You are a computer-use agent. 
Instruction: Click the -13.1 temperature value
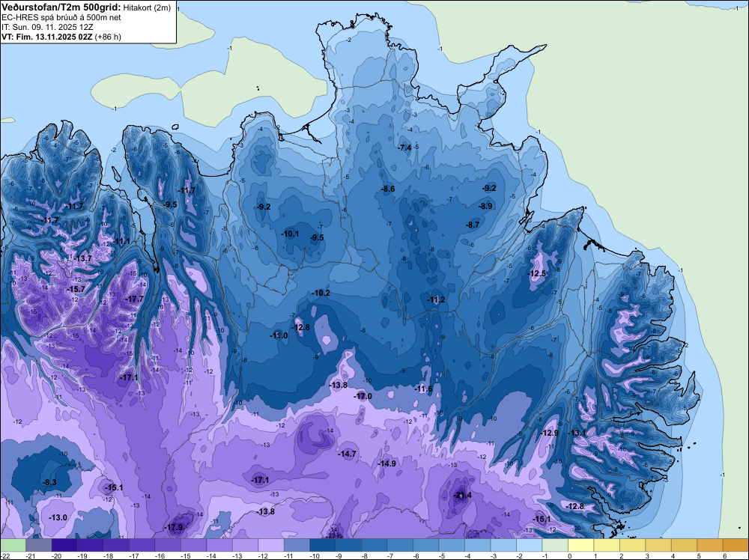point(577,433)
